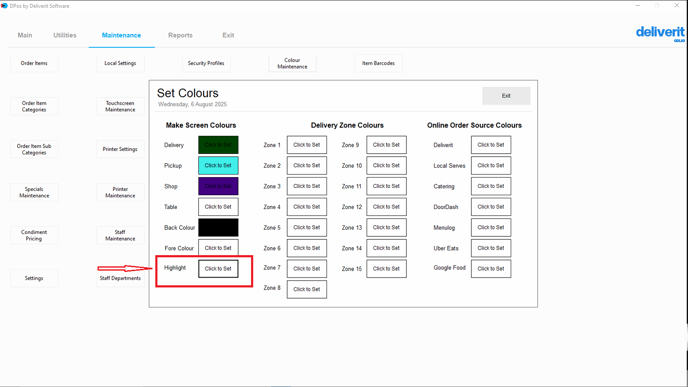The height and width of the screenshot is (387, 688).
Task: Switch to the Main tab
Action: click(25, 35)
